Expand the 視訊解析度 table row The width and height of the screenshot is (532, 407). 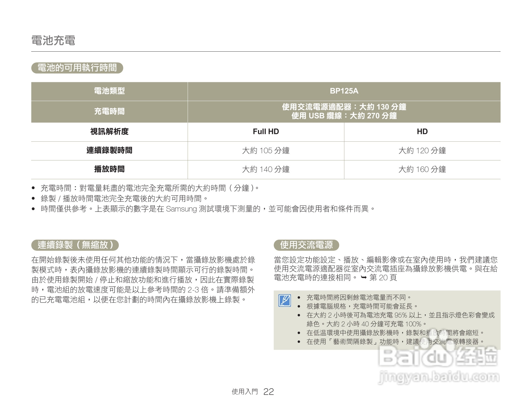tap(109, 132)
